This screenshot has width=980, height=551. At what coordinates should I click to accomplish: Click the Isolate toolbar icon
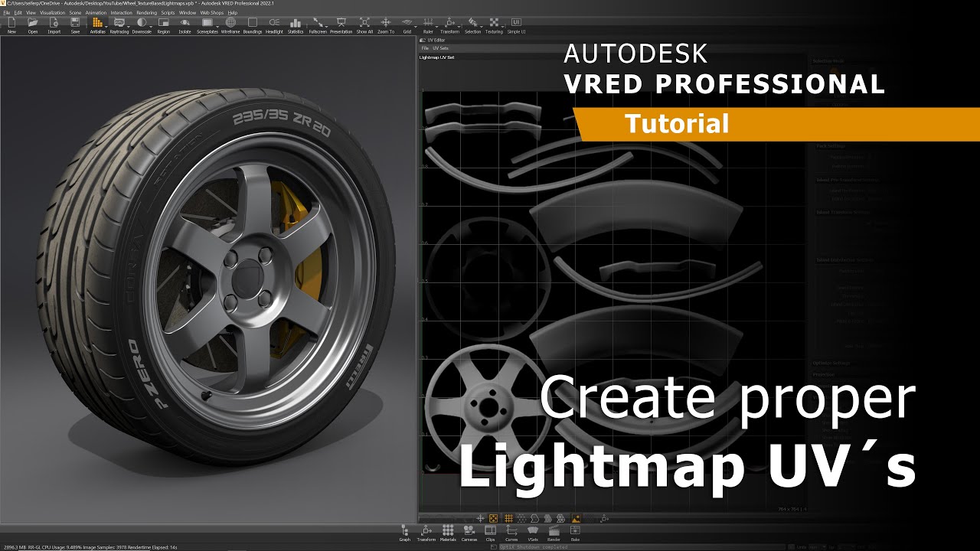pyautogui.click(x=185, y=26)
